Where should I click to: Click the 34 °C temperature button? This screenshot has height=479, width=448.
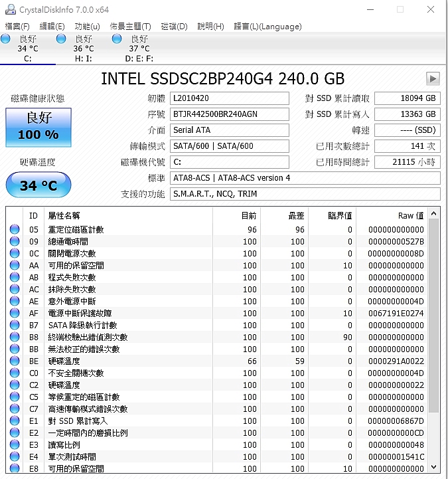pos(38,185)
